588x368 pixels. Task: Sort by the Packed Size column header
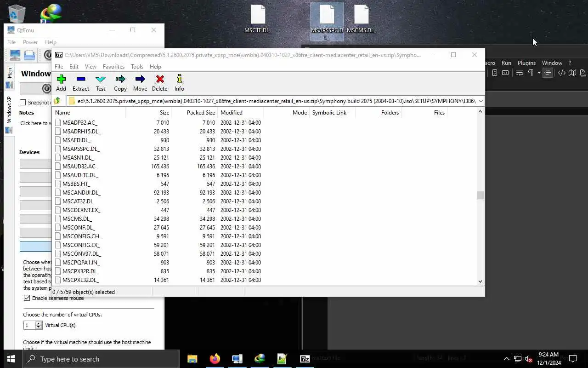pos(194,113)
